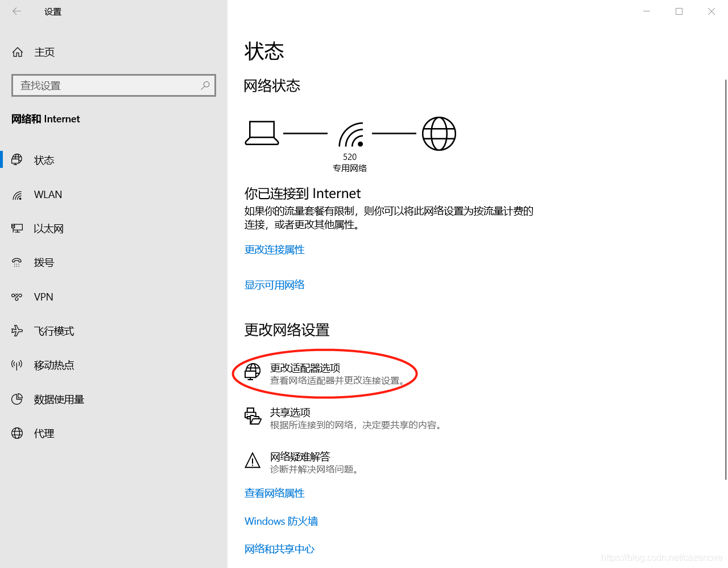Click the vertical scrollbar on the right

point(725,279)
